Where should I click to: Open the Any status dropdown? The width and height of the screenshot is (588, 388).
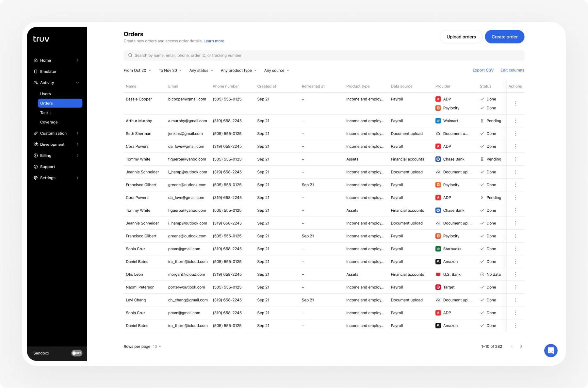coord(201,70)
